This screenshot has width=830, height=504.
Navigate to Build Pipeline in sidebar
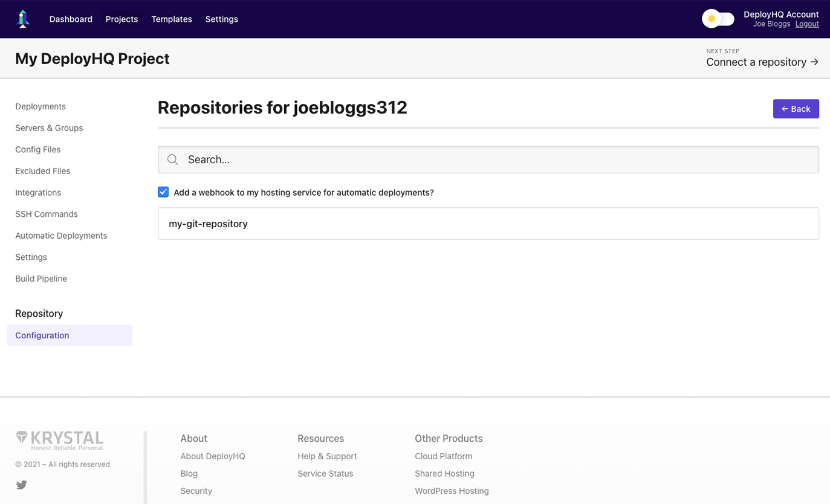41,279
